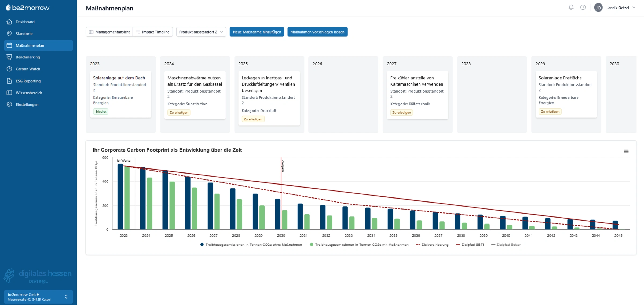Click Maßnahmen vorschlagen lassen button
The image size is (644, 305).
pos(317,32)
